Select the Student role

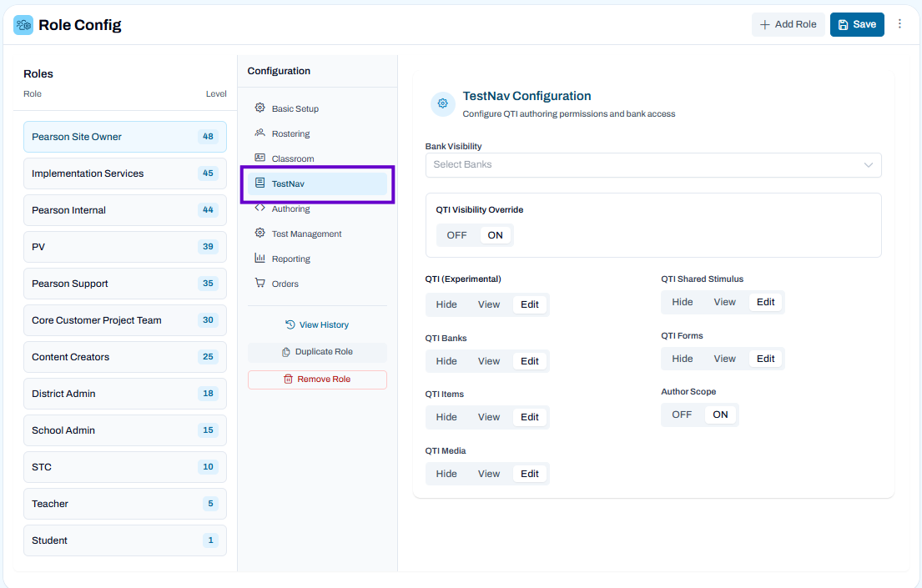pyautogui.click(x=124, y=540)
